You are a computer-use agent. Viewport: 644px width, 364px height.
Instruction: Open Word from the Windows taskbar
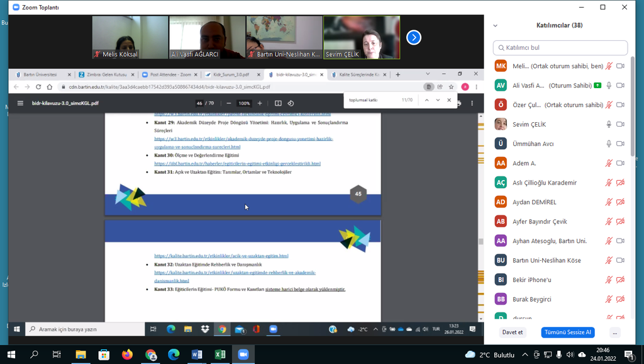(197, 355)
